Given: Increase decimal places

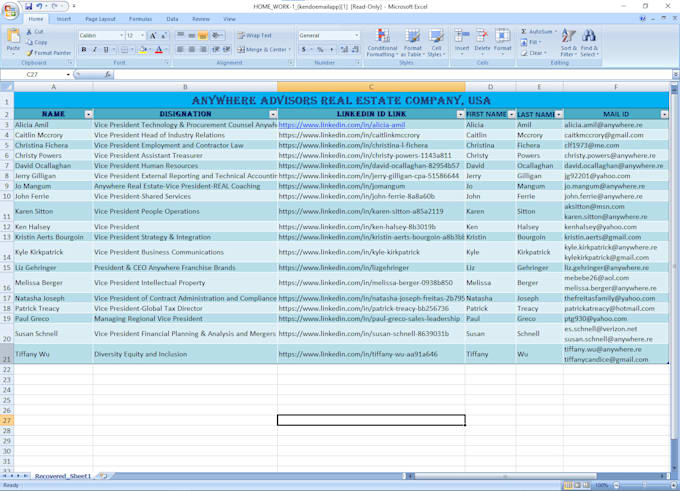Looking at the screenshot, I should click(x=344, y=50).
